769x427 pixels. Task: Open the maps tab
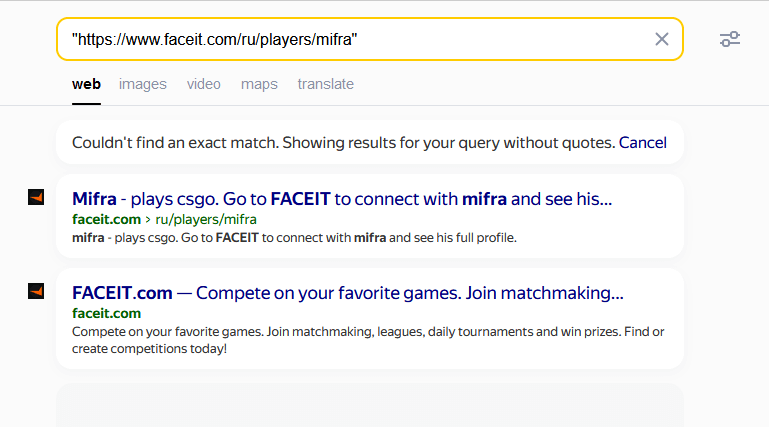[259, 84]
